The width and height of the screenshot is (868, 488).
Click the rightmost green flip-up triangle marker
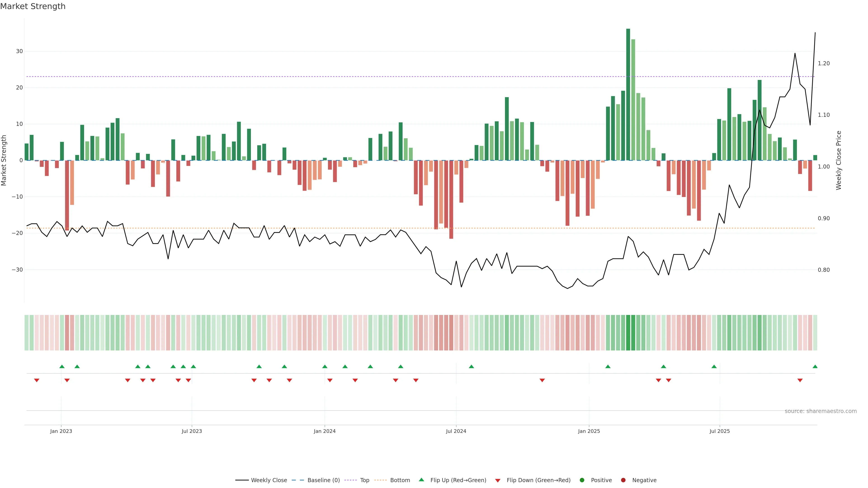[815, 366]
